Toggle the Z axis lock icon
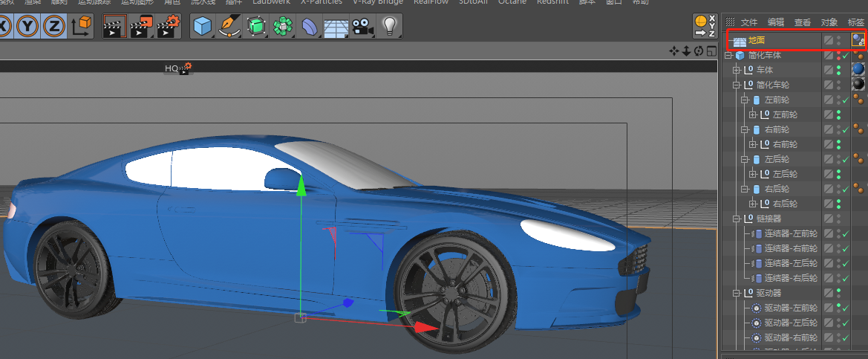 [x=53, y=25]
